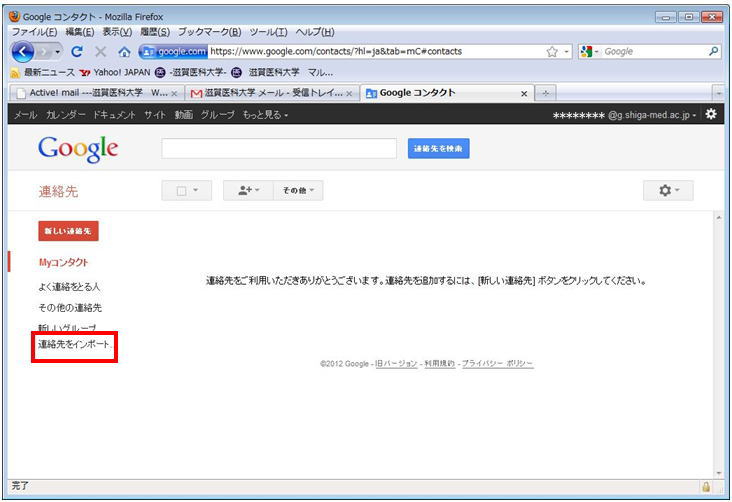Open the ファイル menu
The image size is (732, 502).
click(35, 32)
